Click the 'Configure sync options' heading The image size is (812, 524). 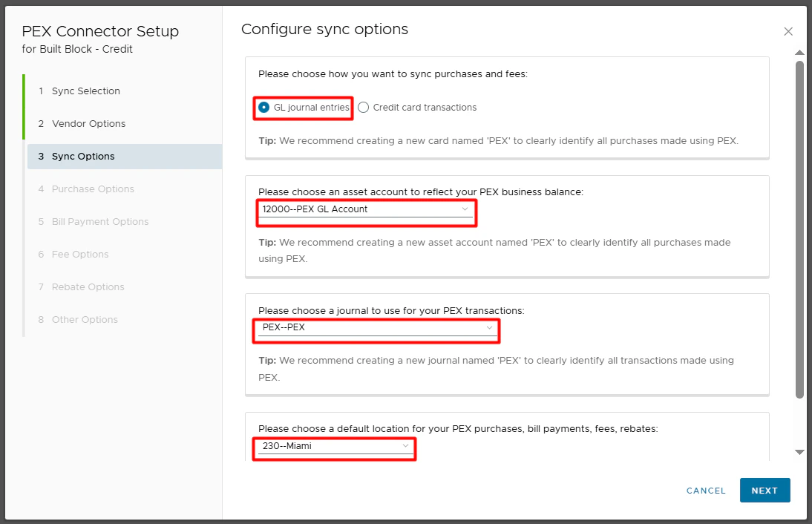[324, 30]
